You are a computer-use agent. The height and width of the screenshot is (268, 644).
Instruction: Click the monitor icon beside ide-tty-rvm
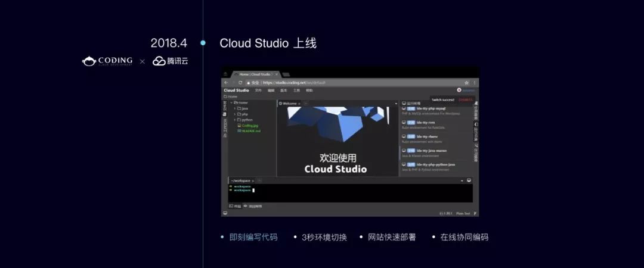(x=404, y=122)
